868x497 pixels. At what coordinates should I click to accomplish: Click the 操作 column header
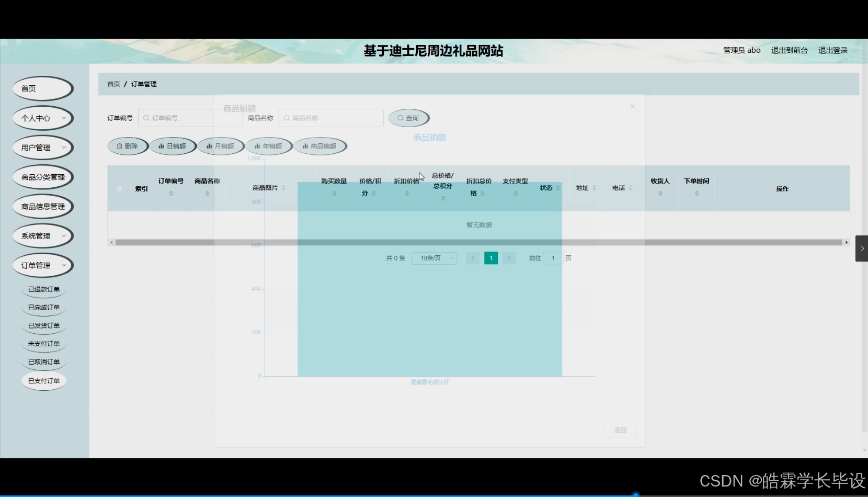pyautogui.click(x=782, y=189)
